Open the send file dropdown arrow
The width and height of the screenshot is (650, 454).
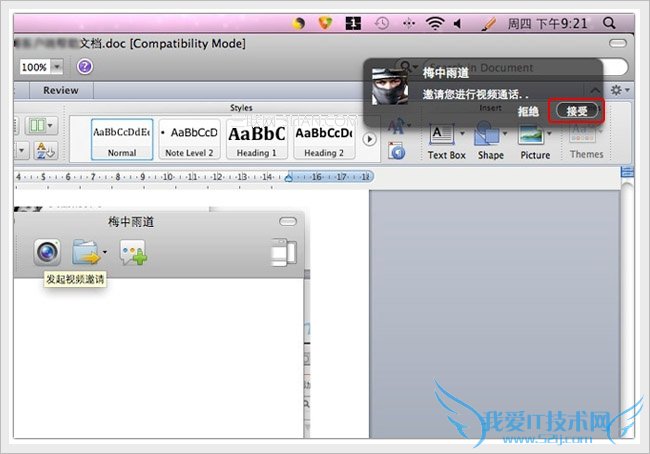click(x=105, y=252)
